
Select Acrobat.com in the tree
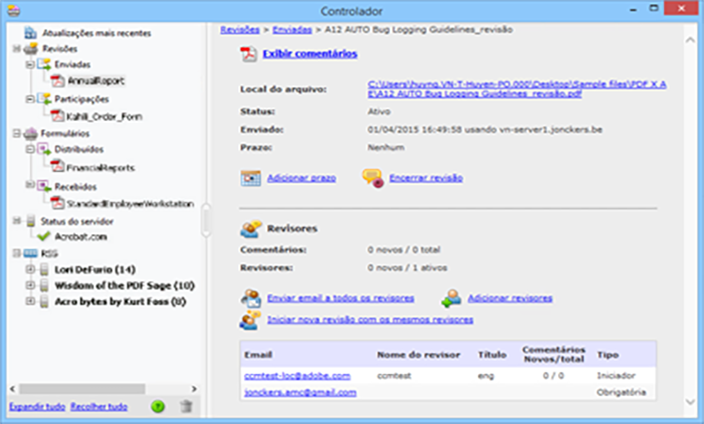coord(81,237)
